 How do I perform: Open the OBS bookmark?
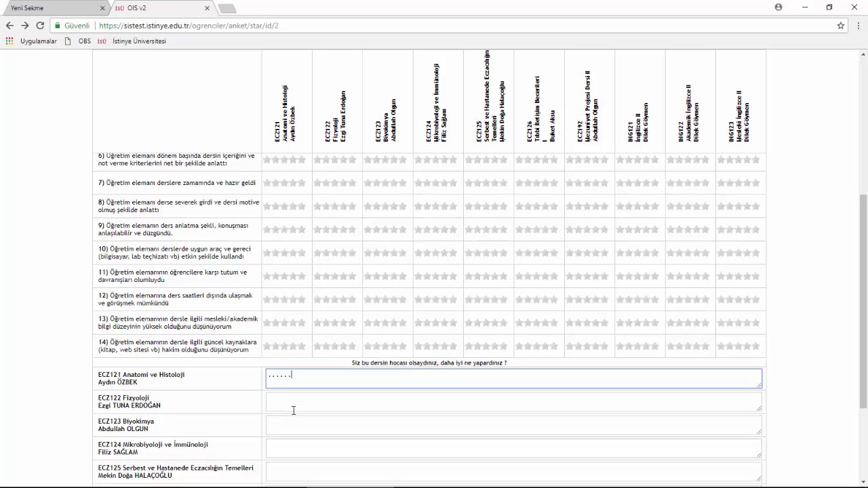point(77,41)
